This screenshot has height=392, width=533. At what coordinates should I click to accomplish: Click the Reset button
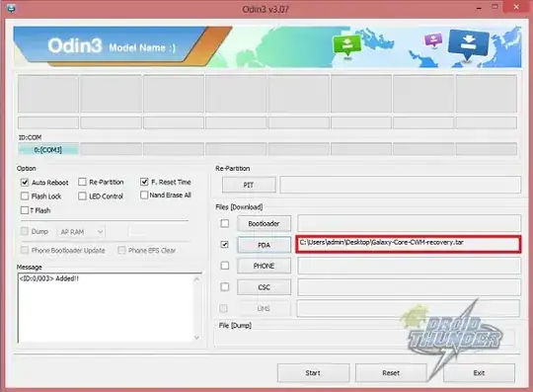[x=391, y=373]
